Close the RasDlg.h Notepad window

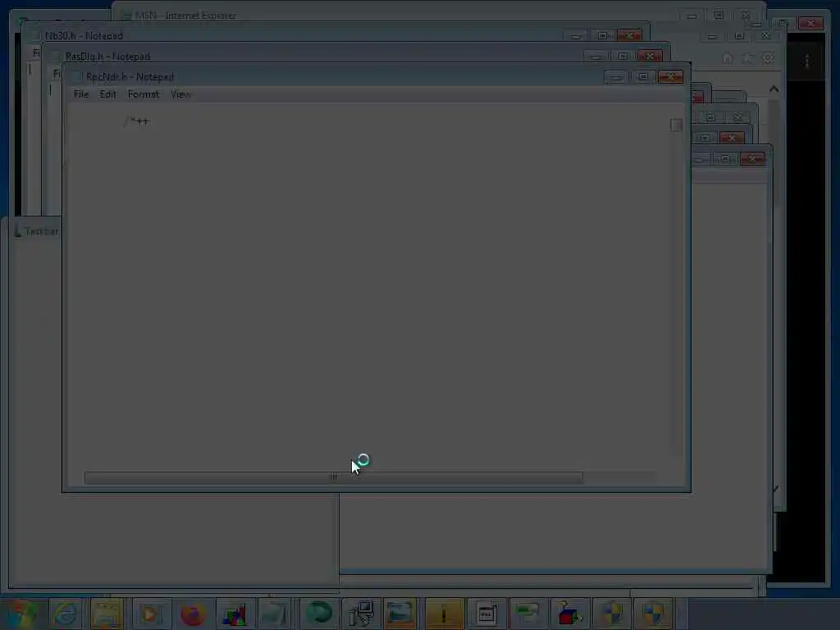pos(650,57)
